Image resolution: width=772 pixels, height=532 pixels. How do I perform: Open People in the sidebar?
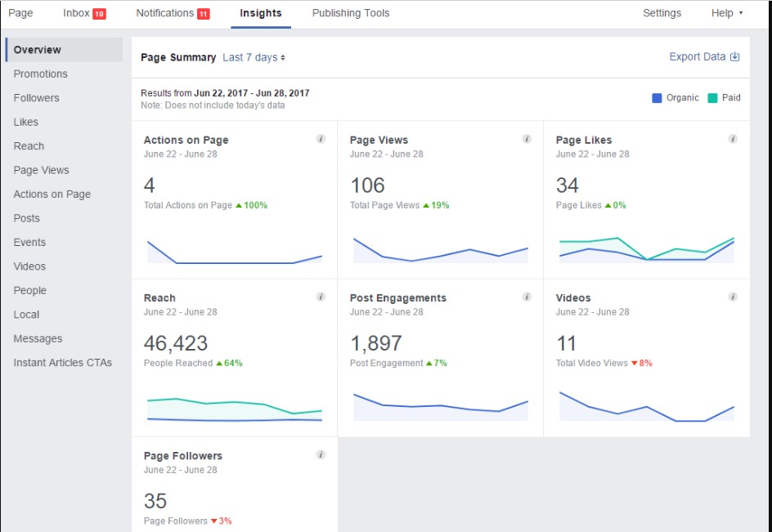[29, 291]
